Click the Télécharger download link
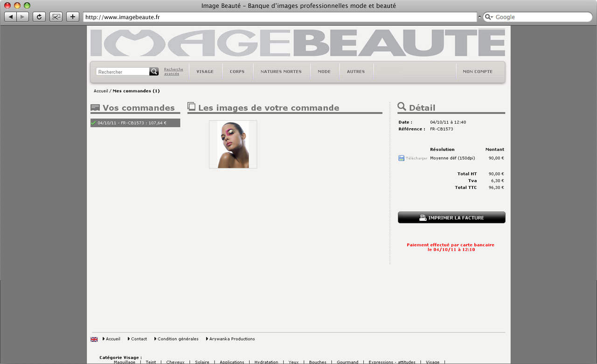 click(x=417, y=158)
